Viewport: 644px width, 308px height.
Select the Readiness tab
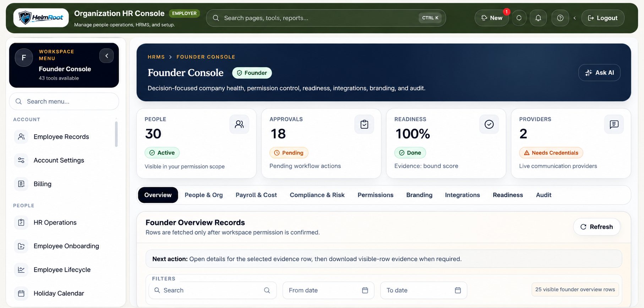point(508,195)
